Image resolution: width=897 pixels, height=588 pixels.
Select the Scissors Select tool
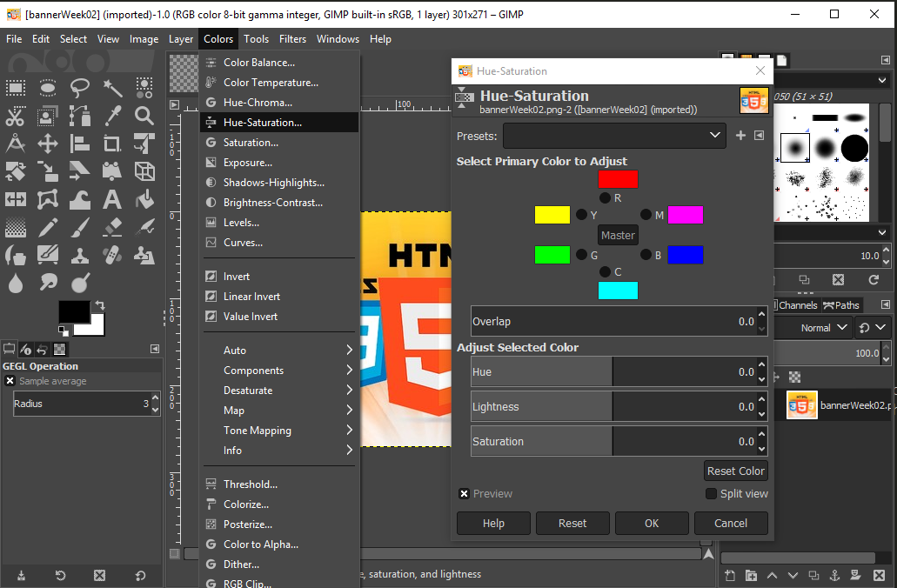16,116
